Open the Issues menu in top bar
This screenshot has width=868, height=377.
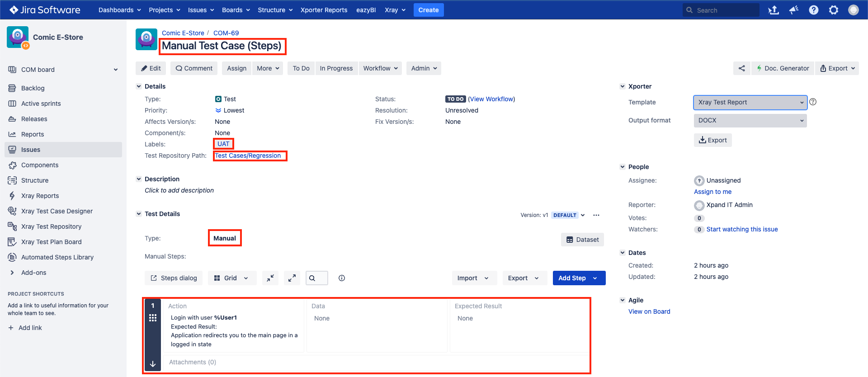click(x=201, y=10)
